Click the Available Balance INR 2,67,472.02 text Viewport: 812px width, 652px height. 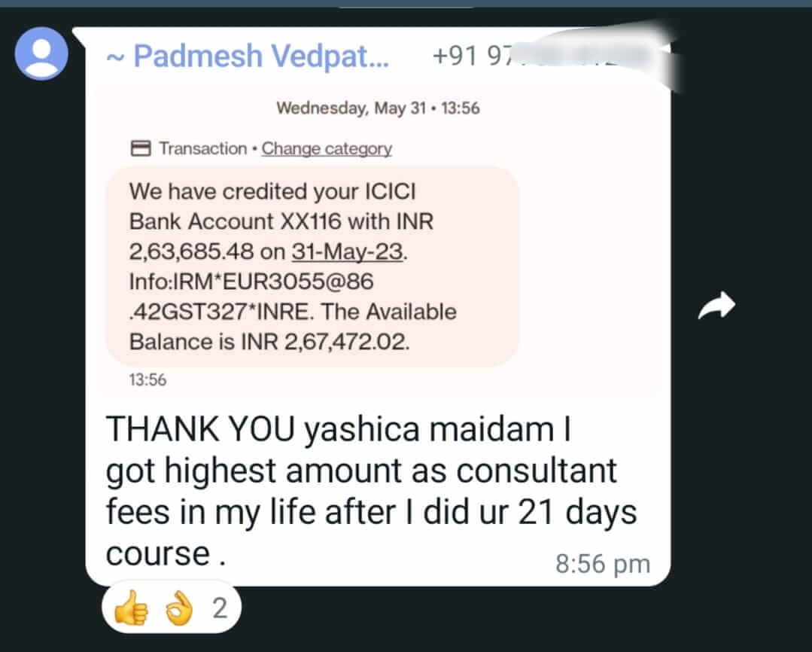point(293,327)
